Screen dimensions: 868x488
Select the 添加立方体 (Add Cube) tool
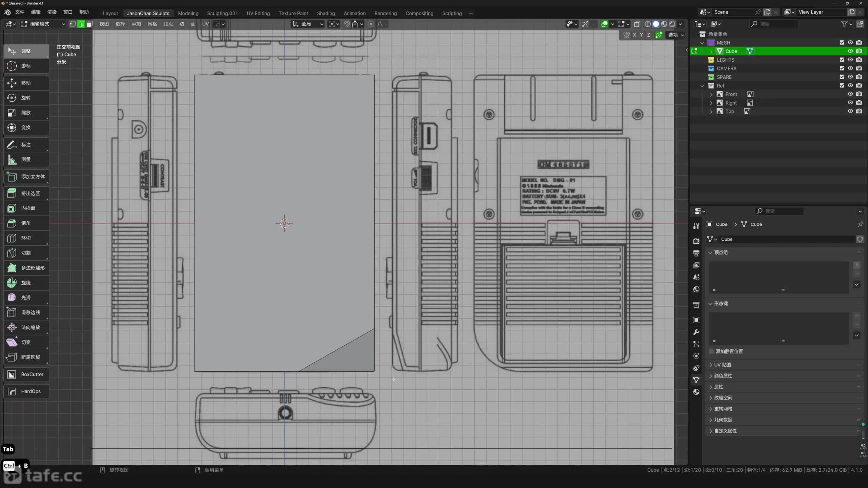(26, 177)
